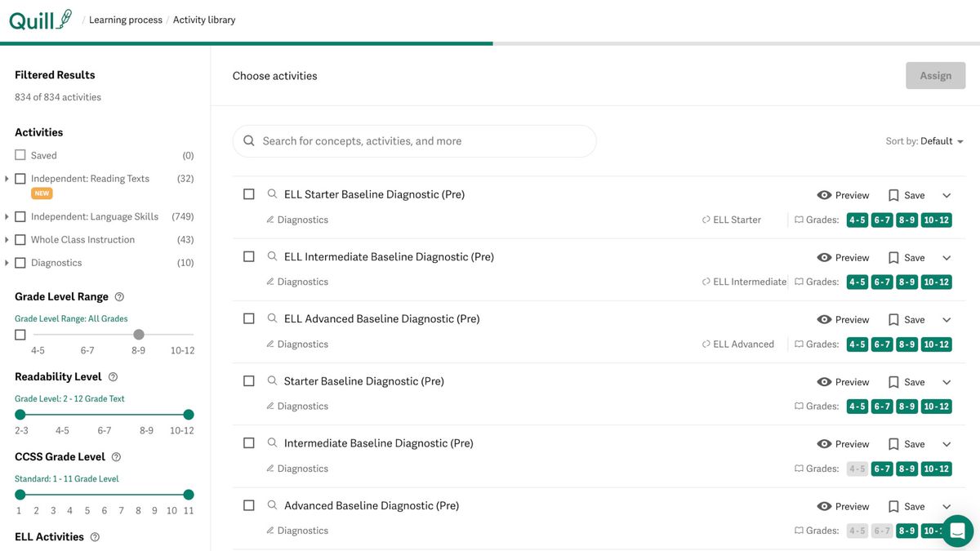The width and height of the screenshot is (980, 551).
Task: Click the Readability Level help icon
Action: coord(113,377)
